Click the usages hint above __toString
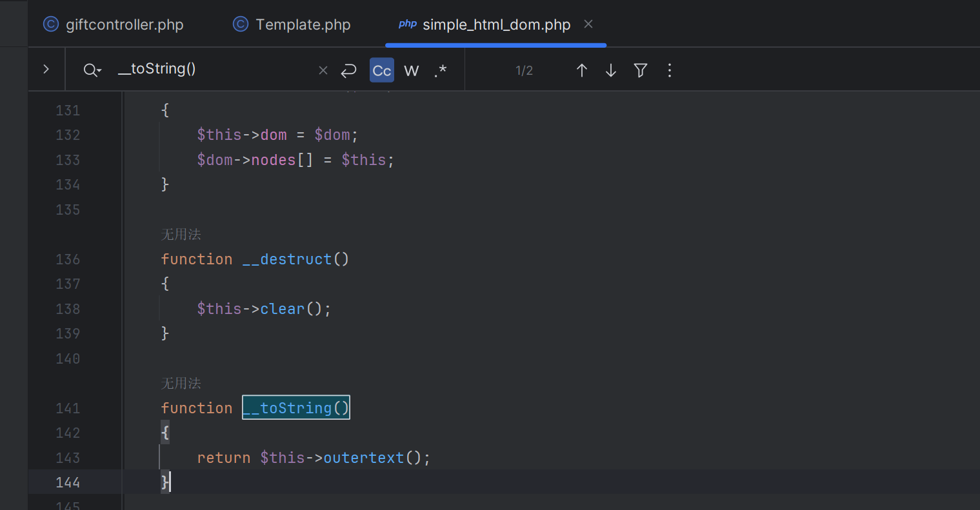The image size is (980, 510). [181, 383]
